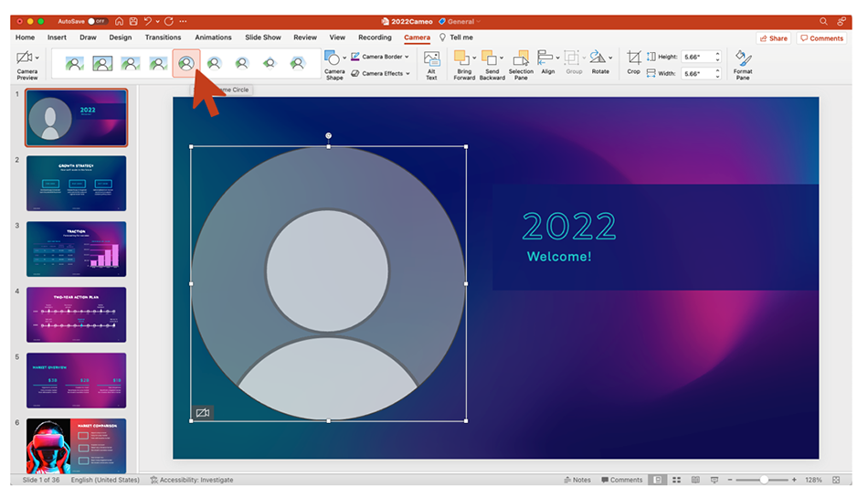Viewport: 868px width, 498px height.
Task: Click the Comments button at top right
Action: 821,38
